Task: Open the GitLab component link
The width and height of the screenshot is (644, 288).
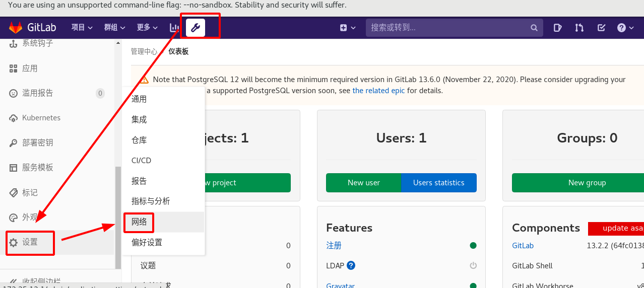Action: point(523,246)
